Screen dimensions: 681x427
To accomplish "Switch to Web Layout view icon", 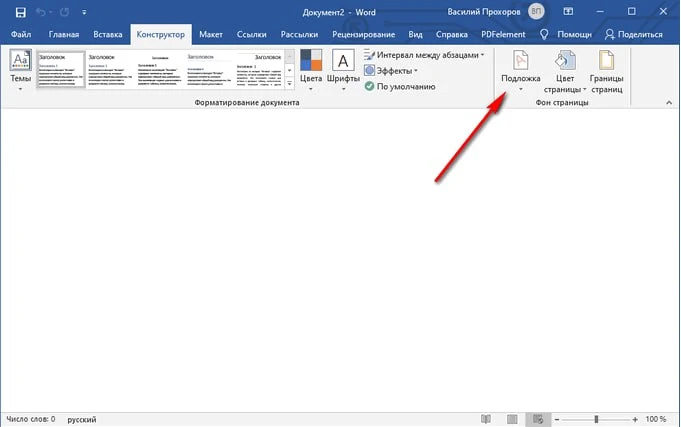I will pyautogui.click(x=538, y=419).
